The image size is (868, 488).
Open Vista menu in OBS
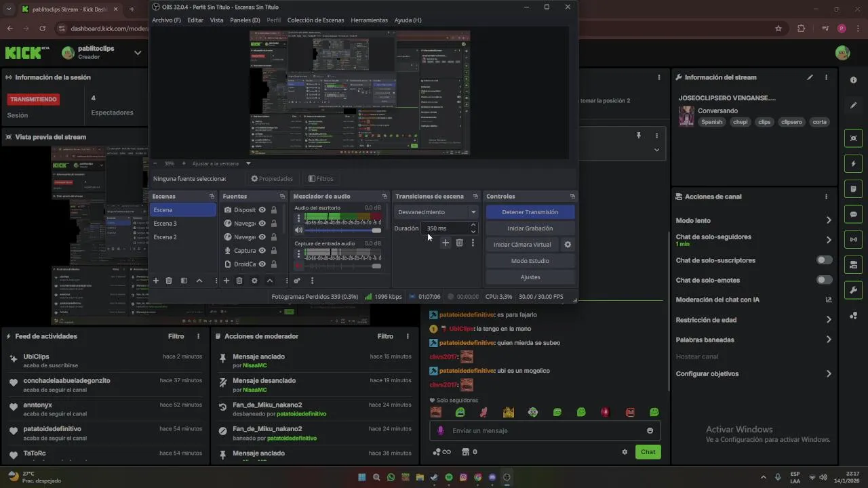[x=216, y=20]
